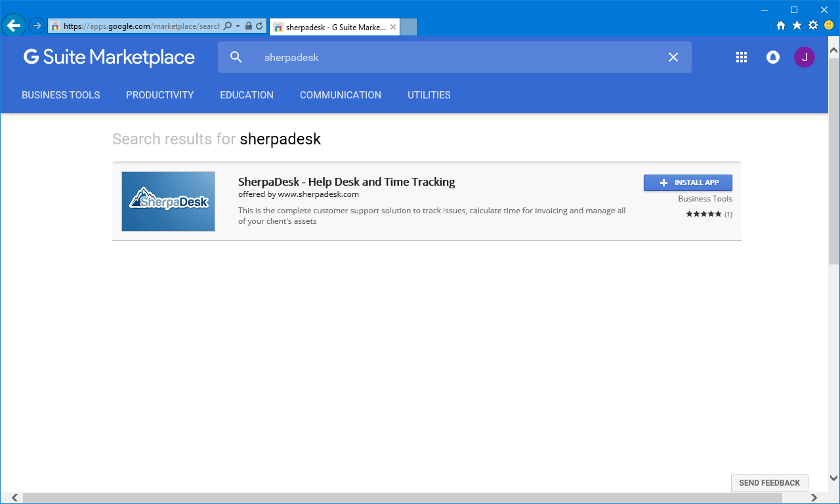This screenshot has width=840, height=504.
Task: Switch to the BUSINESS TOOLS category
Action: point(60,94)
